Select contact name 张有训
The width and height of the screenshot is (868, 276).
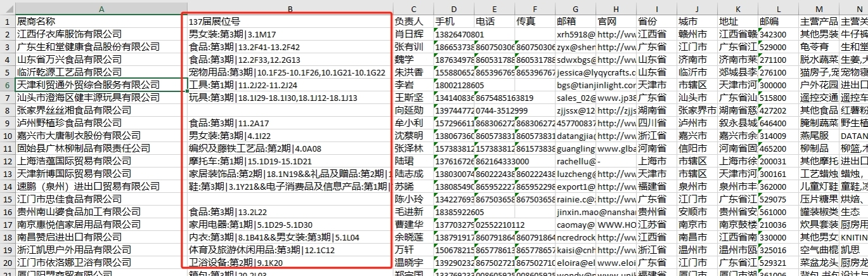(413, 46)
